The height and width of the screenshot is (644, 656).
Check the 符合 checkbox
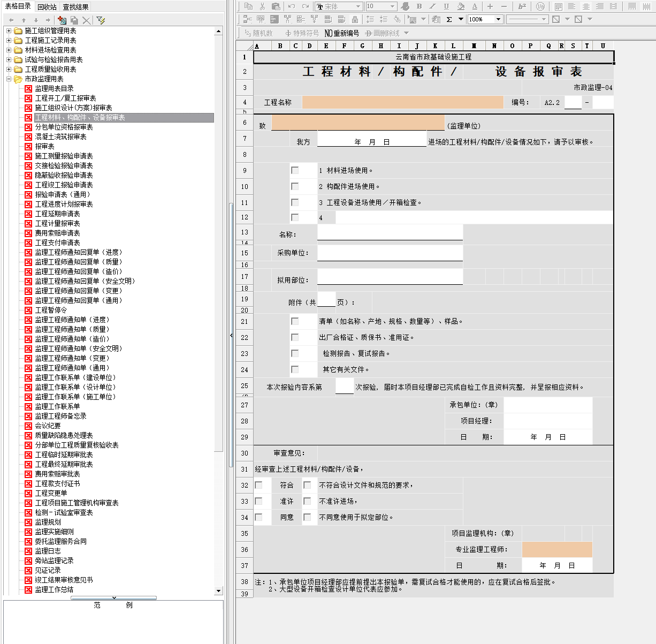point(259,485)
